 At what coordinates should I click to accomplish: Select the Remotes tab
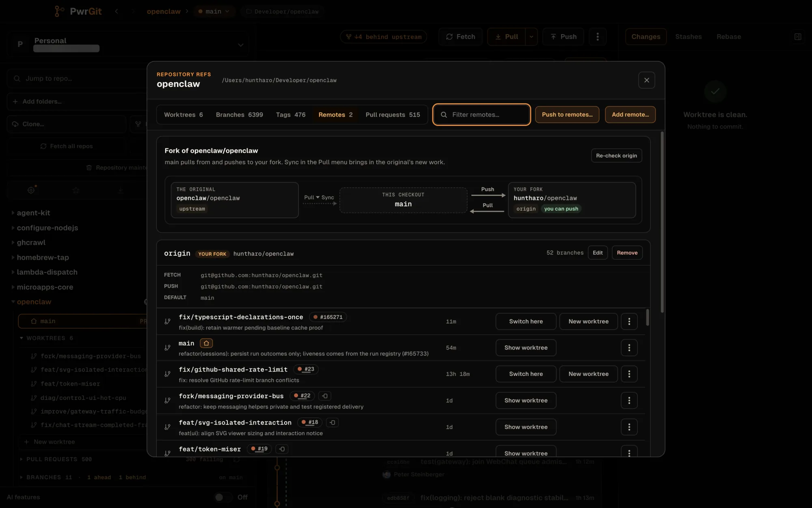click(335, 115)
